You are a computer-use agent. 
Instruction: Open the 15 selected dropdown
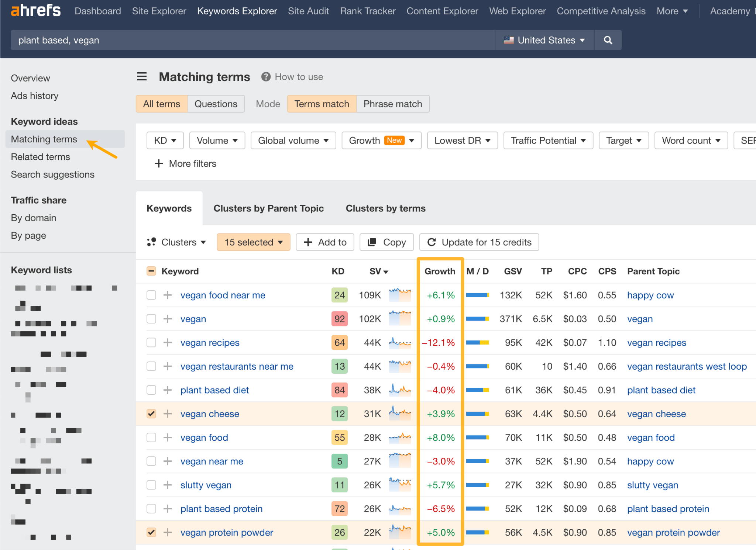(x=253, y=242)
